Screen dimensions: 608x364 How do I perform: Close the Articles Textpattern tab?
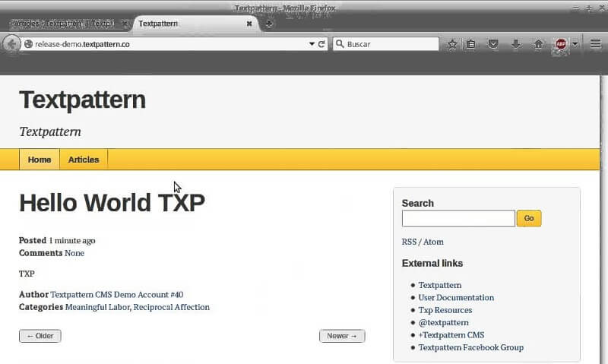tap(125, 24)
